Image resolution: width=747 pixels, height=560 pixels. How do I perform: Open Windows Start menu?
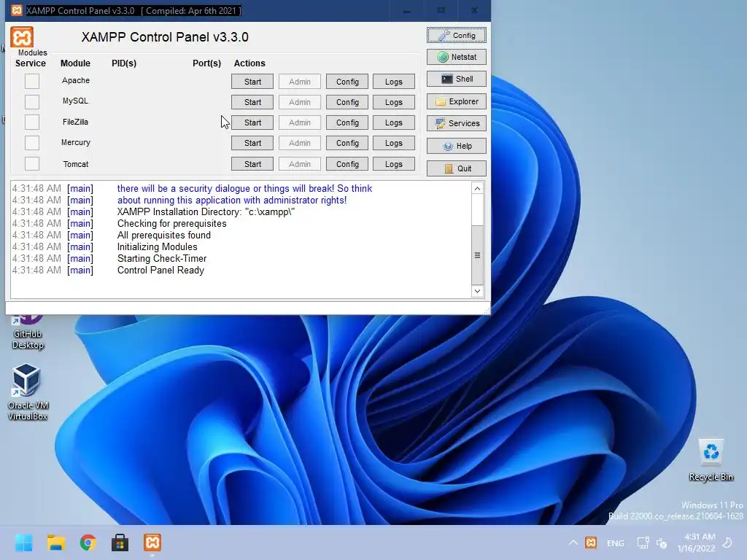24,542
